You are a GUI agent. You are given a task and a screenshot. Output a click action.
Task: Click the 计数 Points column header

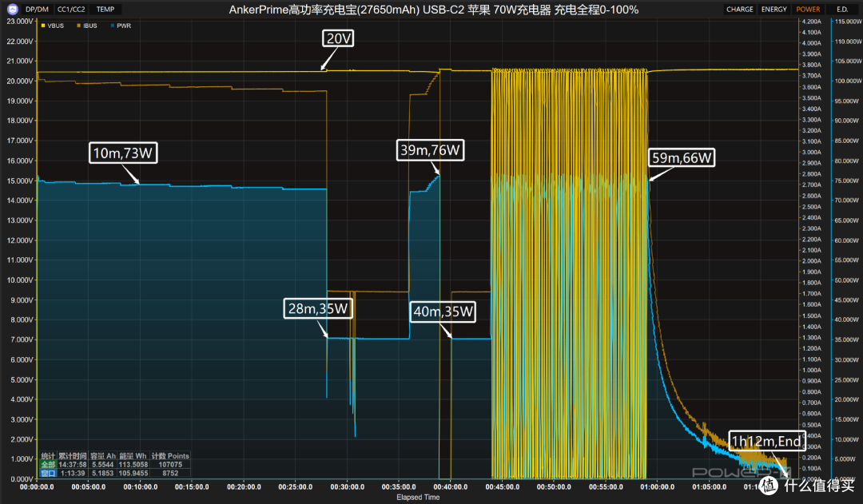coord(170,456)
